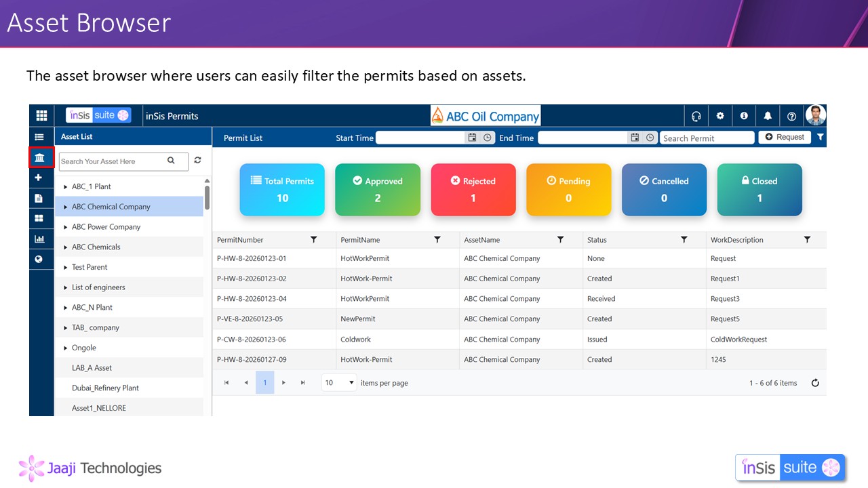Open the Status column filter
868x488 pixels.
click(684, 240)
